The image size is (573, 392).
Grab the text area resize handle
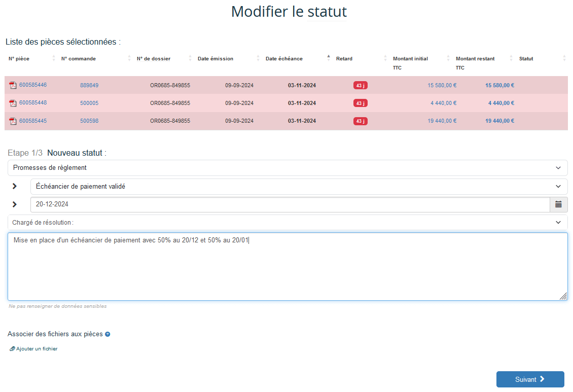coord(563,297)
